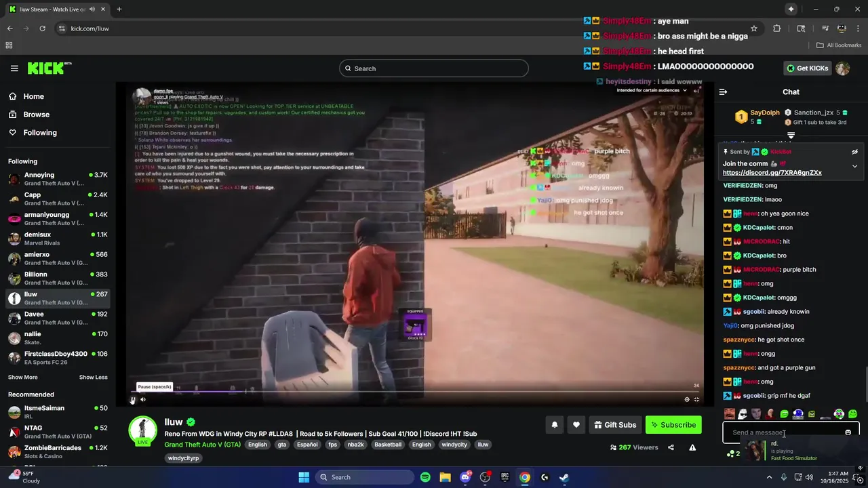Select the fps tag
The height and width of the screenshot is (488, 868).
tap(332, 445)
